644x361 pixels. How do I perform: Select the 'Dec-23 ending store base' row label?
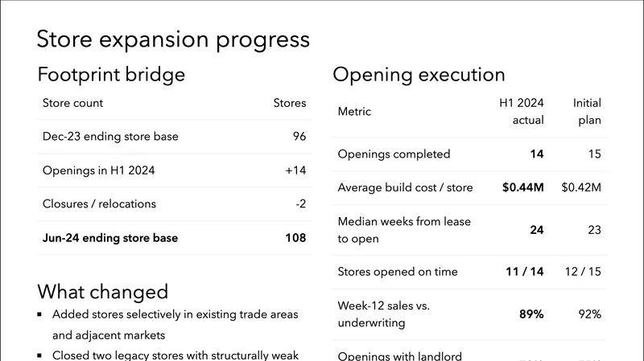click(110, 137)
